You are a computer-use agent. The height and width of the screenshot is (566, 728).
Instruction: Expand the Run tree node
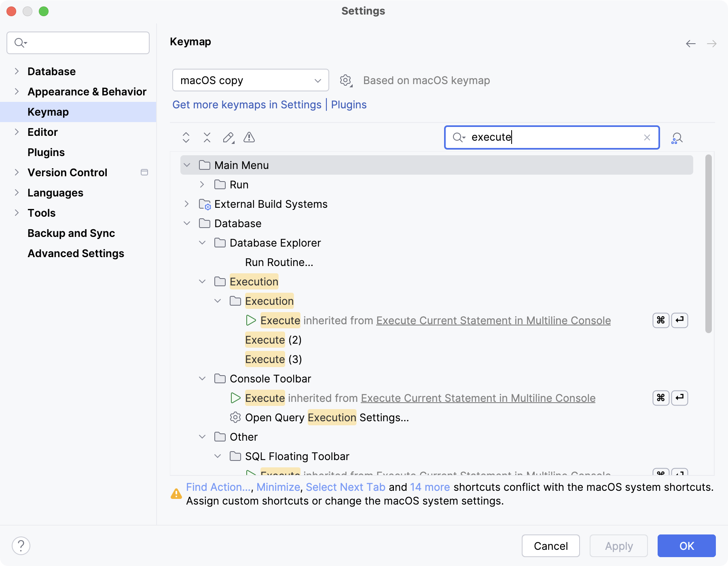click(x=202, y=184)
